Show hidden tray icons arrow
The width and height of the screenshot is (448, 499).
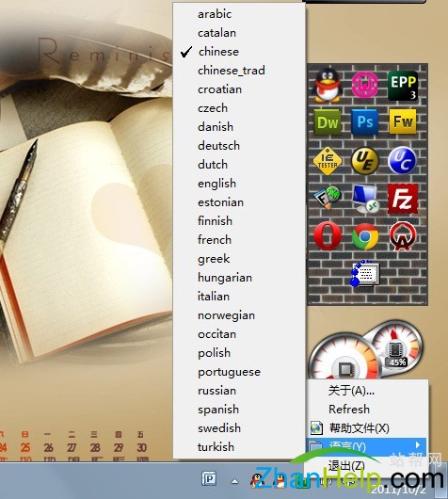tap(234, 480)
